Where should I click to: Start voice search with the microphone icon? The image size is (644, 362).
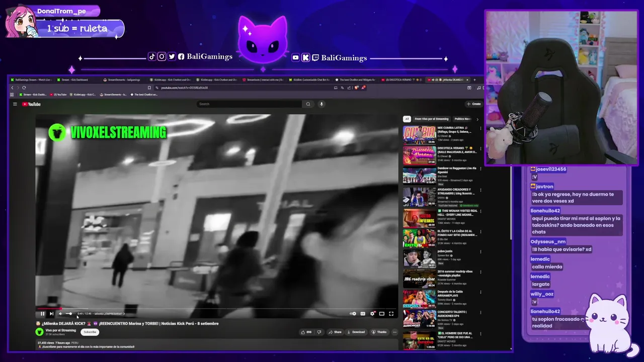point(321,104)
